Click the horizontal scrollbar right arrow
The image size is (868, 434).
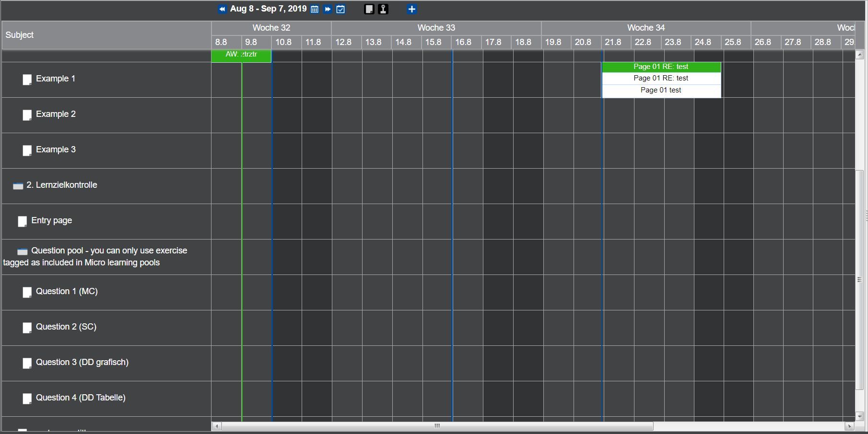point(849,426)
